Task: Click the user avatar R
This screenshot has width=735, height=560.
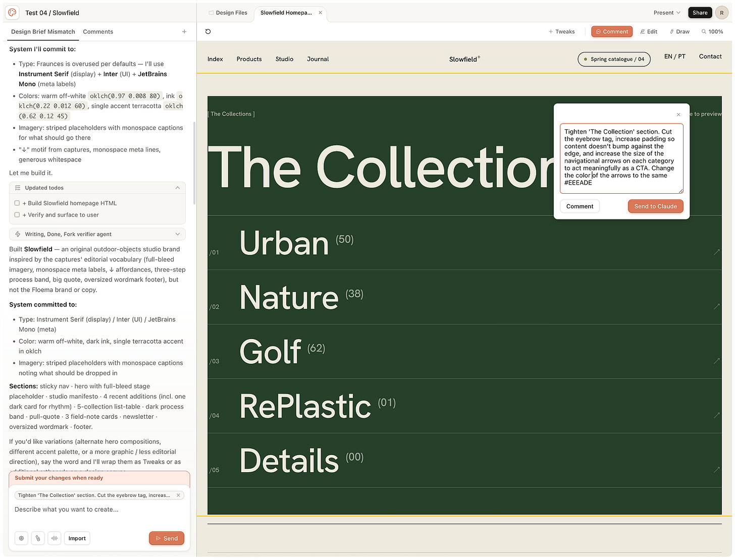Action: pos(721,13)
